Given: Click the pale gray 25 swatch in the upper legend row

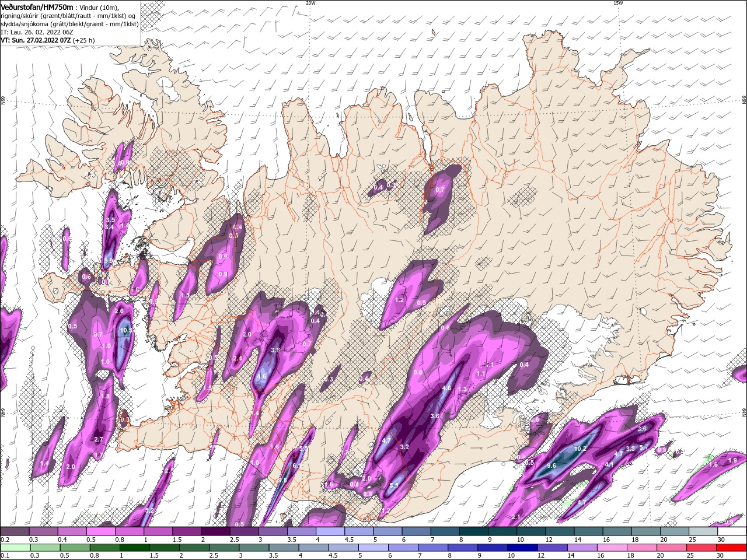Looking at the screenshot, I should [x=703, y=531].
